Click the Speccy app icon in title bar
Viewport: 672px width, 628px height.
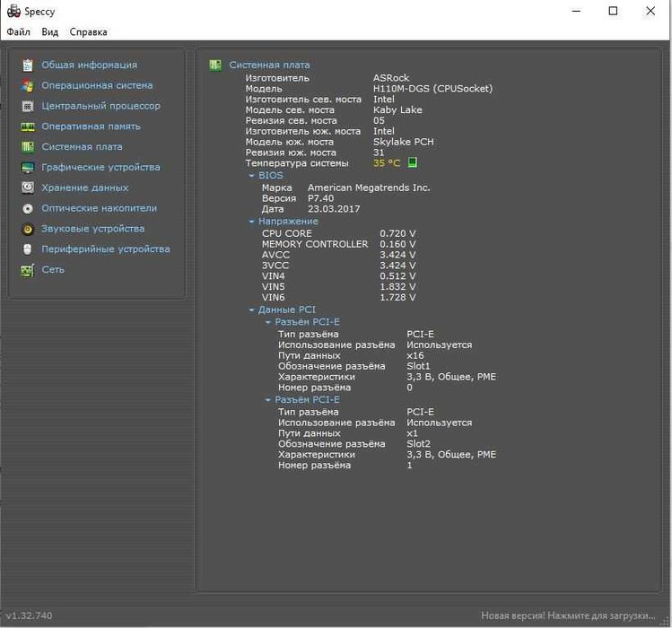(x=13, y=12)
